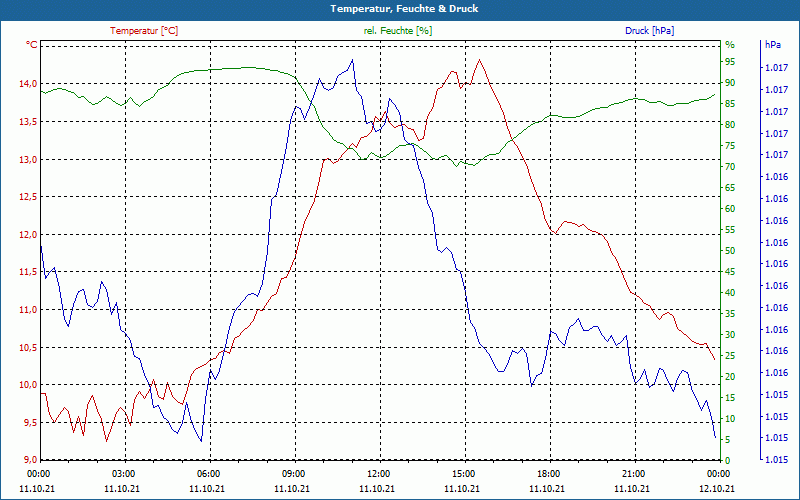Viewport: 800px width, 500px height.
Task: Click the 10,5 tick on temperature axis
Action: pos(28,347)
